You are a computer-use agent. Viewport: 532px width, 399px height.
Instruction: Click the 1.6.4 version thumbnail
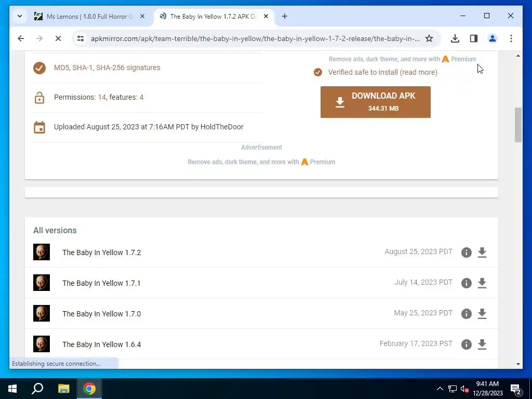42,344
